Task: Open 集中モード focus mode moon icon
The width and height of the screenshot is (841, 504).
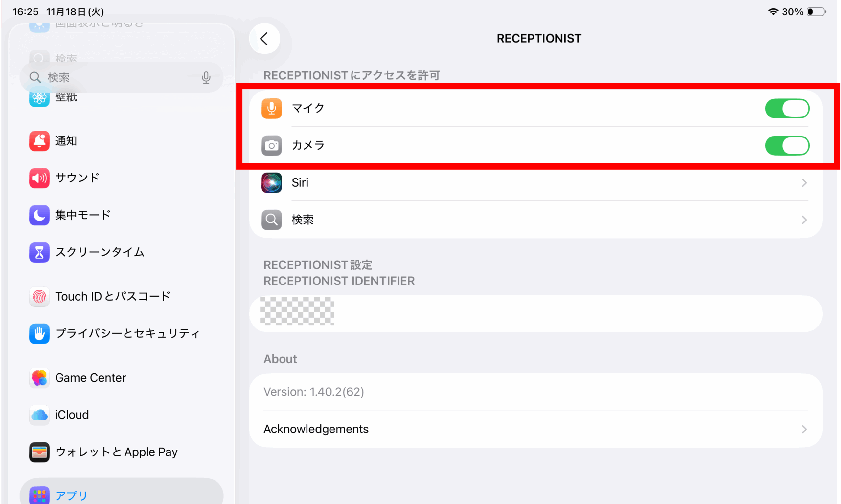Action: coord(39,215)
